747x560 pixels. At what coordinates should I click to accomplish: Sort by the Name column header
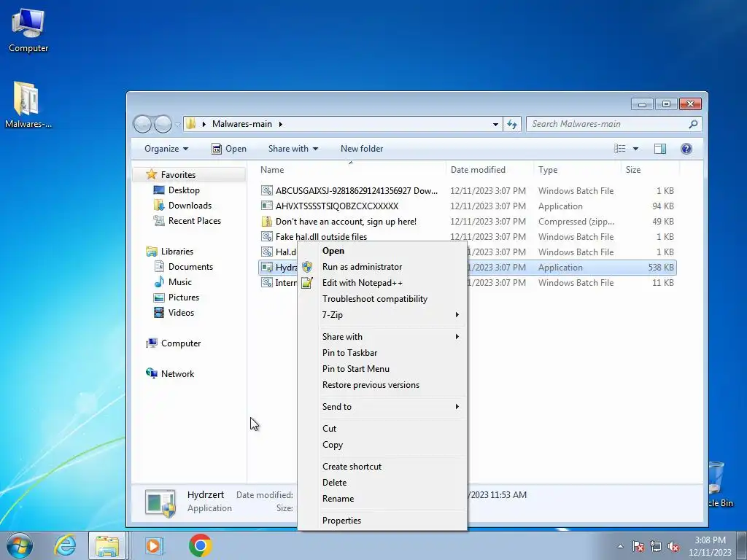[351, 169]
